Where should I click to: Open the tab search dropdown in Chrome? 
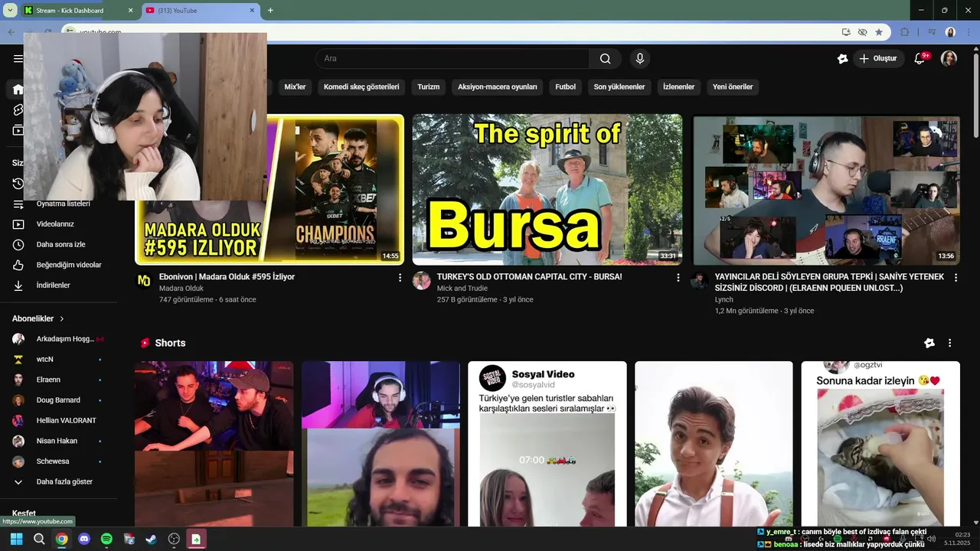tap(10, 10)
